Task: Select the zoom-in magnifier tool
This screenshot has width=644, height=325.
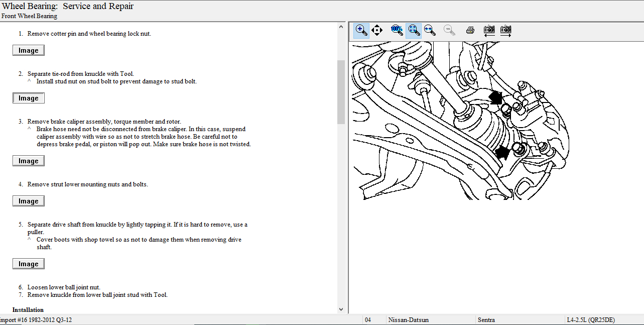Action: click(x=361, y=30)
